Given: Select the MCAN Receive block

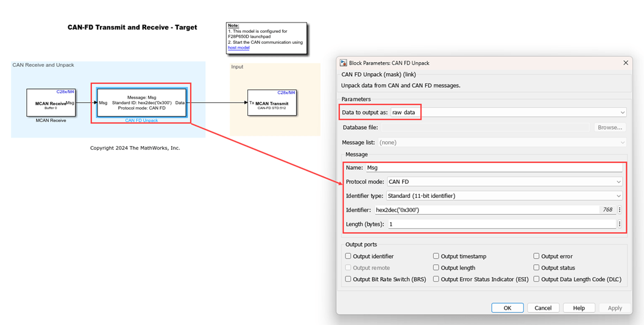Looking at the screenshot, I should point(51,103).
